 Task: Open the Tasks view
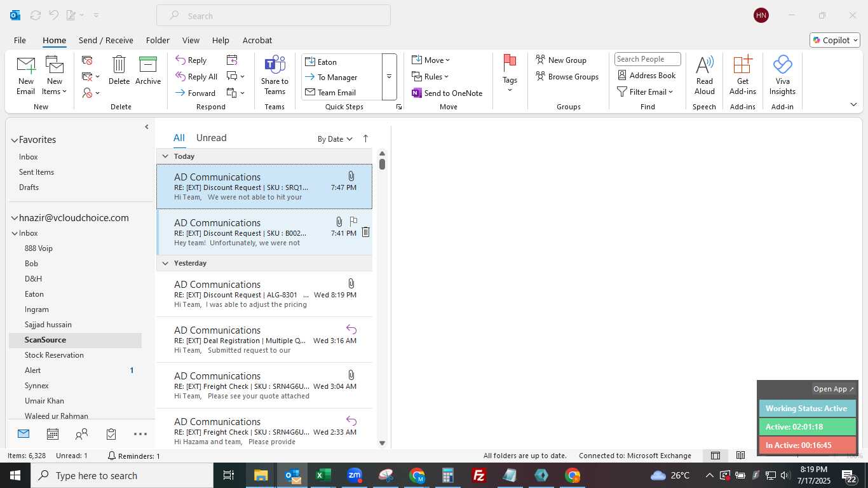point(111,434)
